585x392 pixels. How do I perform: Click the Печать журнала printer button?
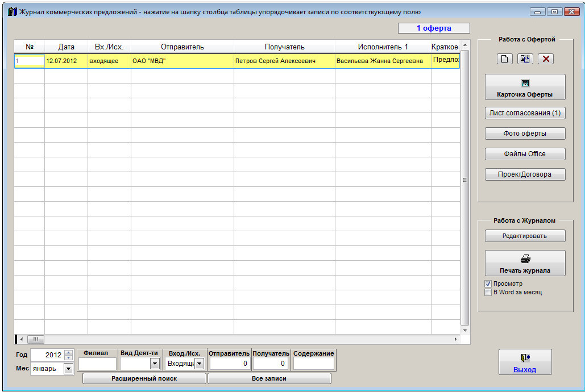(525, 264)
